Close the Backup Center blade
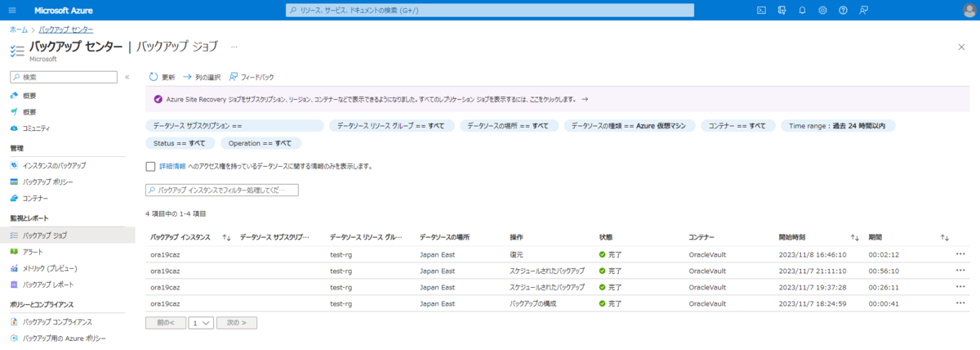 961,47
